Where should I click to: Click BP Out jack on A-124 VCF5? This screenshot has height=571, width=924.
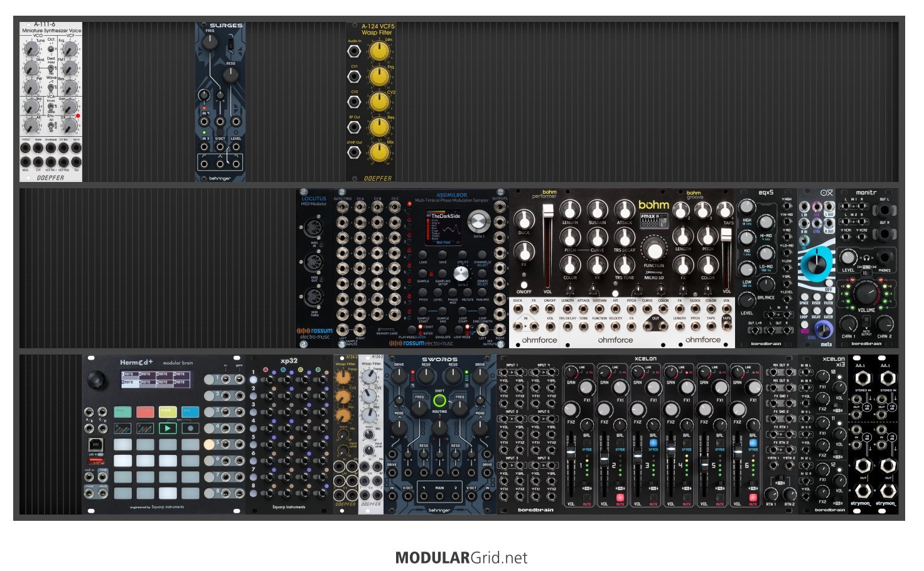(355, 127)
